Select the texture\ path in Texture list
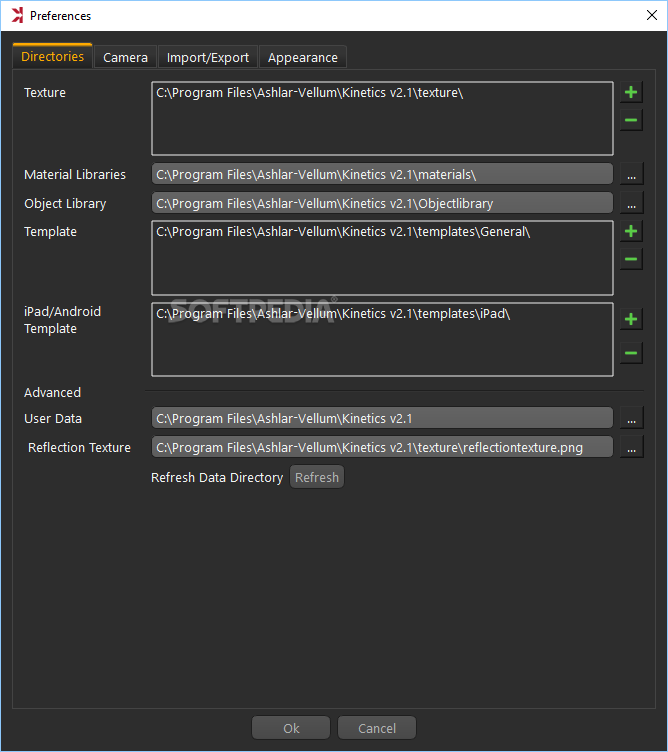Viewport: 668px width, 752px height. tap(310, 93)
